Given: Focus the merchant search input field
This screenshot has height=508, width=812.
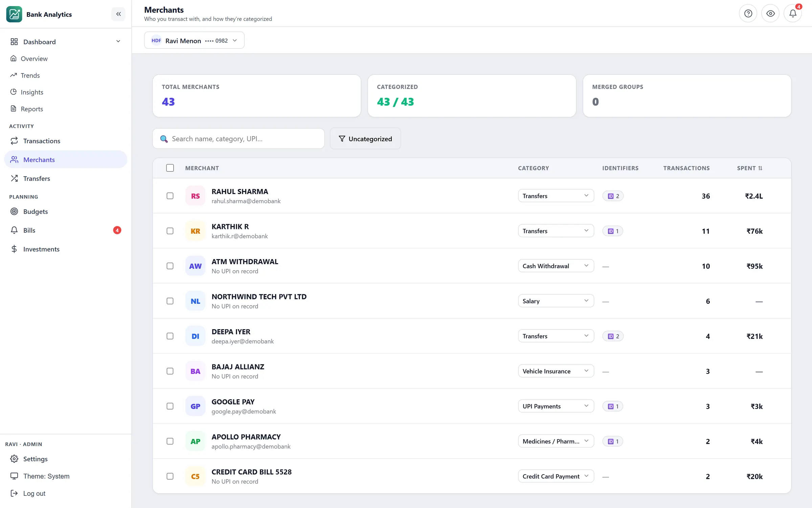Looking at the screenshot, I should 239,139.
